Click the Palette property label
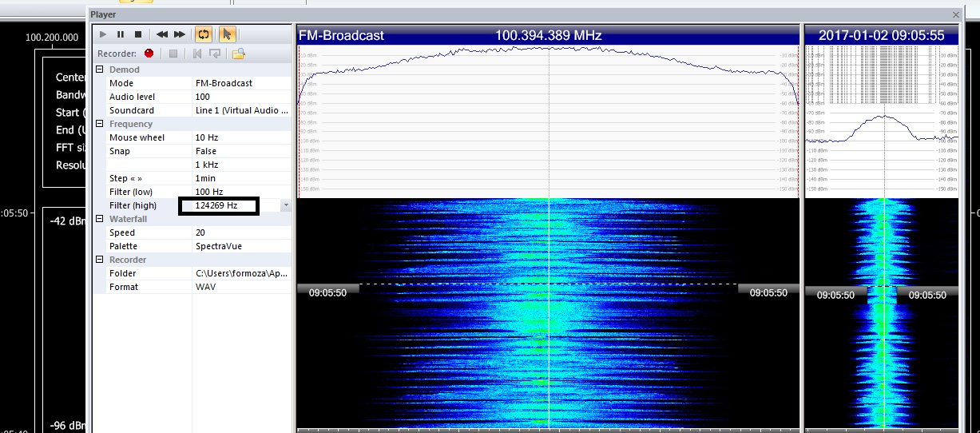The width and height of the screenshot is (980, 433). tap(122, 246)
